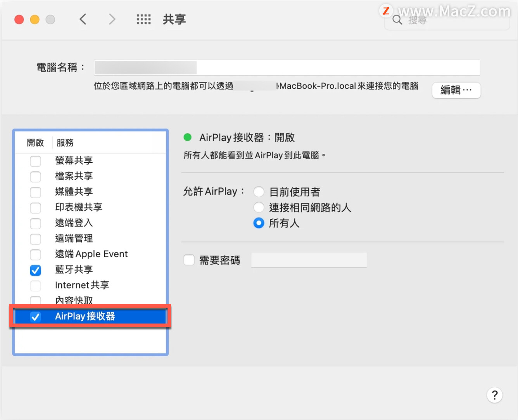The width and height of the screenshot is (518, 420).
Task: Click the 開啟 column header
Action: click(35, 143)
